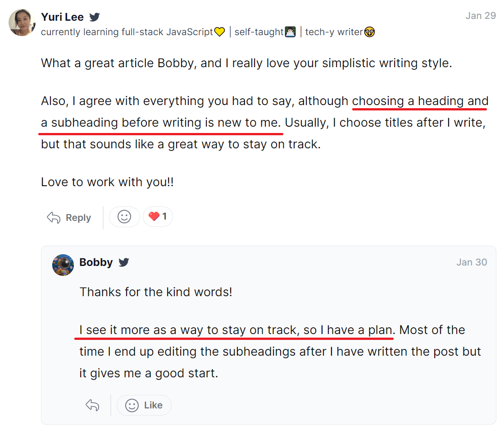The image size is (504, 435).
Task: Open Yuri Lee's Twitter profile icon
Action: point(95,17)
